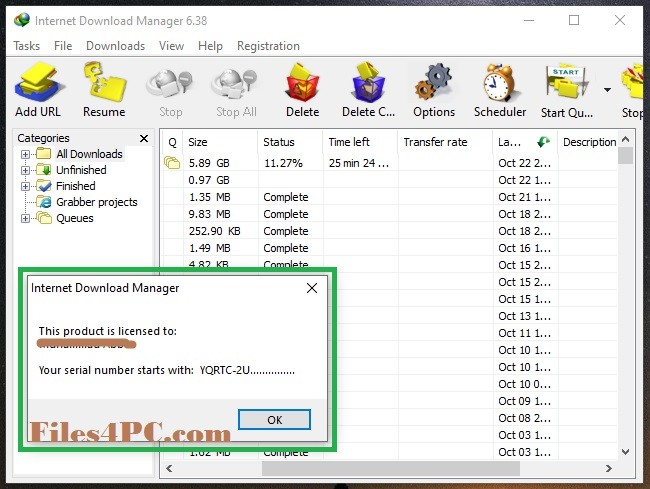
Task: Click the 25 min 24 time left cell
Action: pos(359,163)
